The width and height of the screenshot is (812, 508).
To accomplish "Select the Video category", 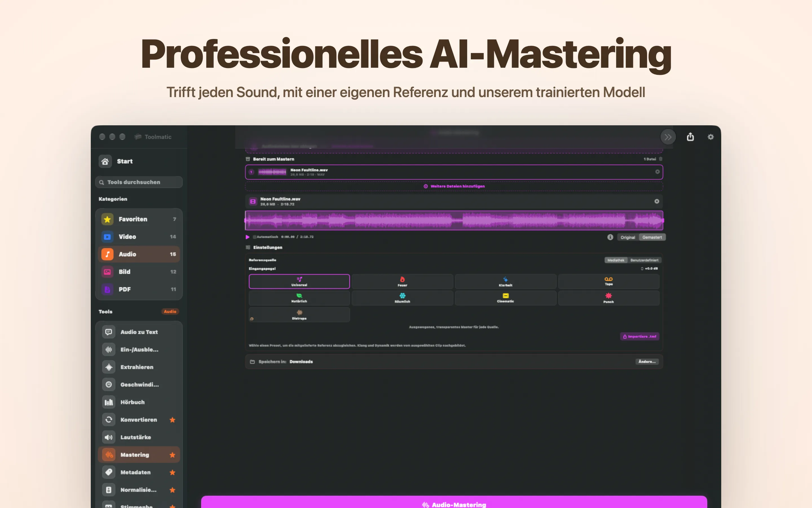I will [x=139, y=237].
